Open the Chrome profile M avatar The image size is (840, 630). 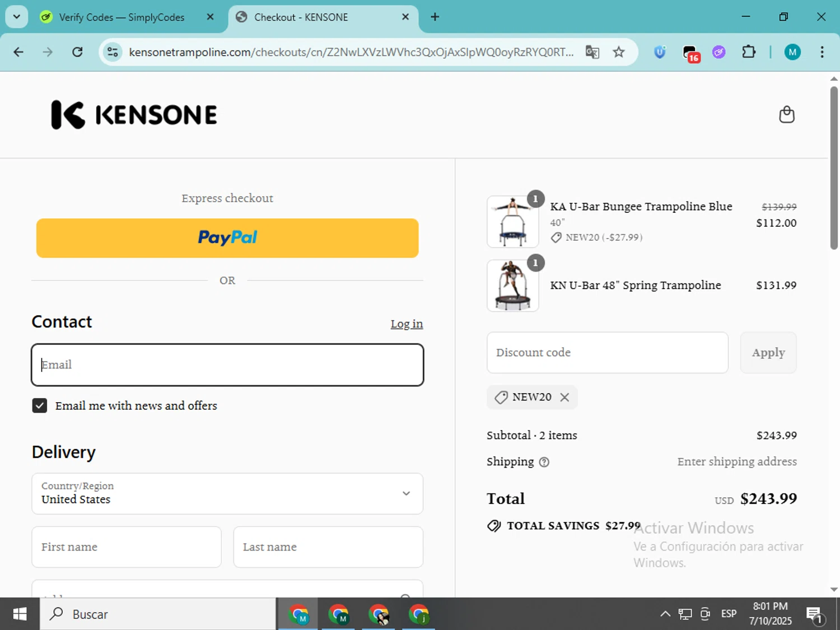[x=792, y=52]
